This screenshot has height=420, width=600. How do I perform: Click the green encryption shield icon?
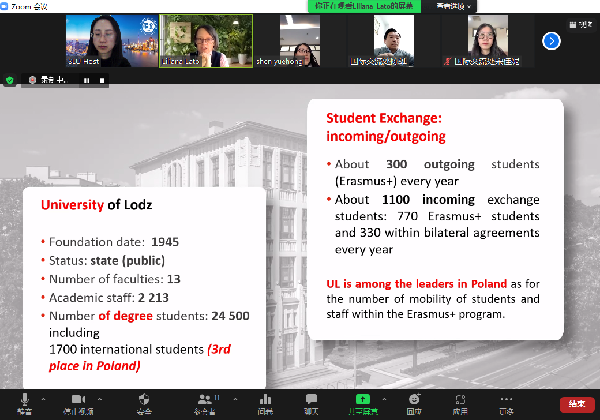10,80
